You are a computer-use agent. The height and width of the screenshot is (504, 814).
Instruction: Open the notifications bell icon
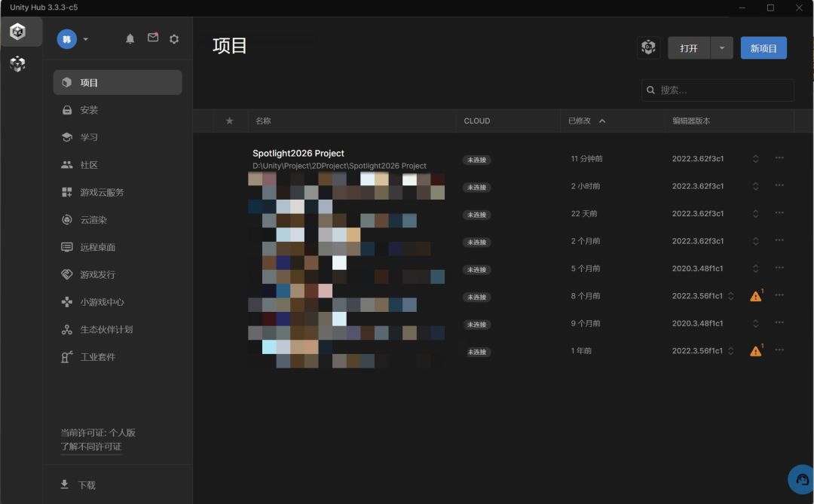[x=130, y=39]
